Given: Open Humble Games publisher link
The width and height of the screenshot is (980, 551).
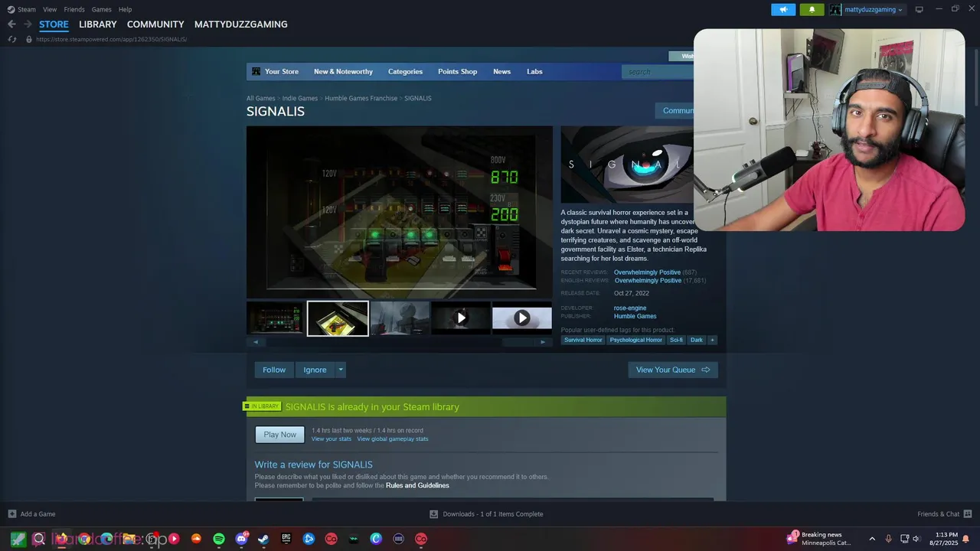Looking at the screenshot, I should [x=635, y=316].
